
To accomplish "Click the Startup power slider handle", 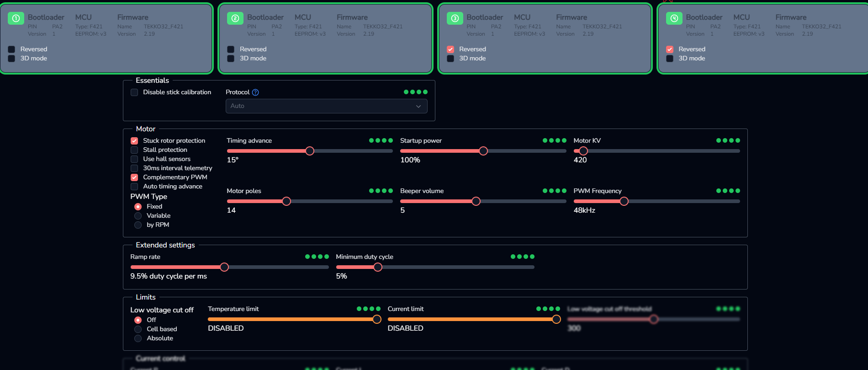I will 483,151.
